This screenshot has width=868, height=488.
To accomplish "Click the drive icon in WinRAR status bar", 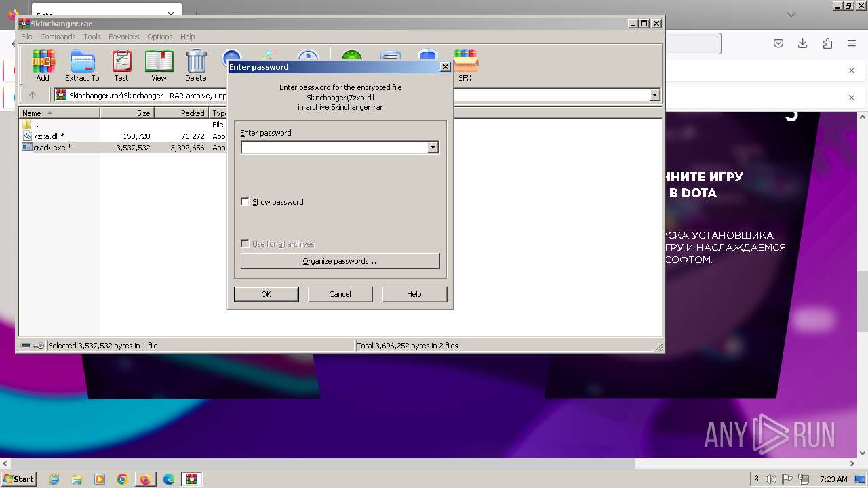I will click(25, 346).
